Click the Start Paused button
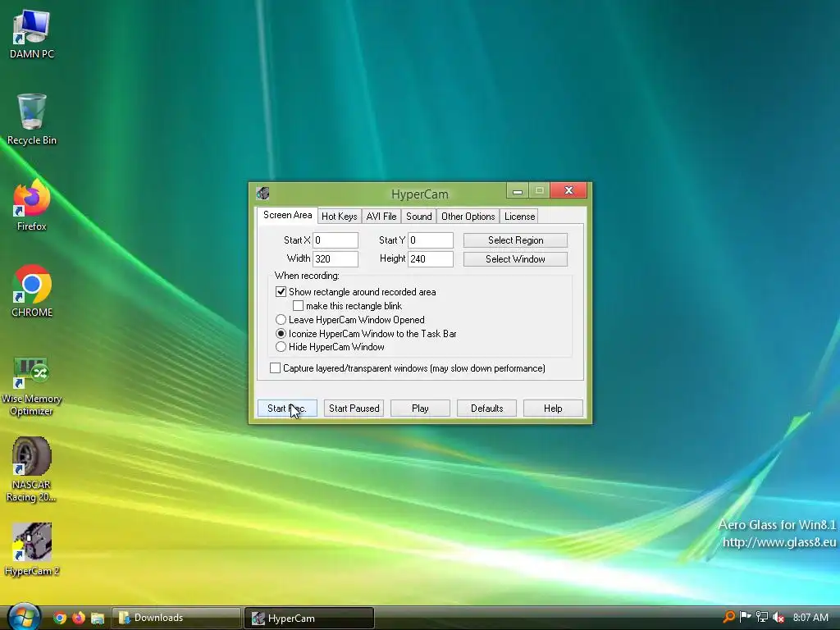The image size is (840, 630). pos(354,409)
